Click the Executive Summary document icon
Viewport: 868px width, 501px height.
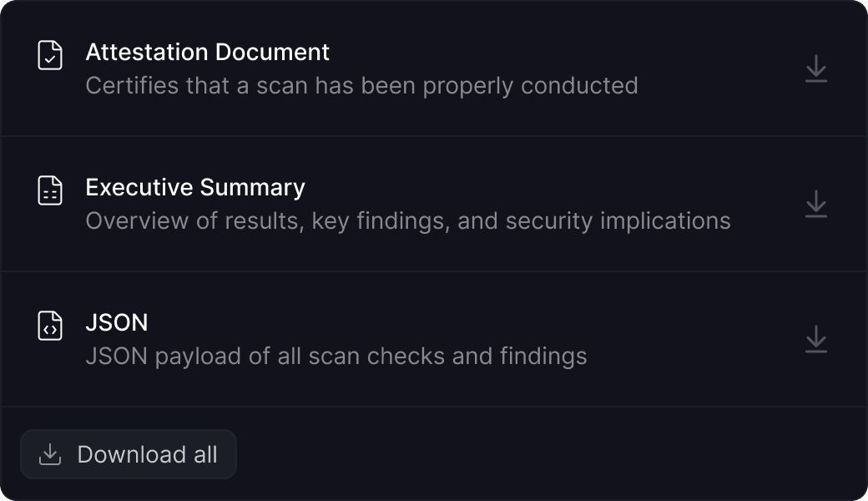[51, 191]
